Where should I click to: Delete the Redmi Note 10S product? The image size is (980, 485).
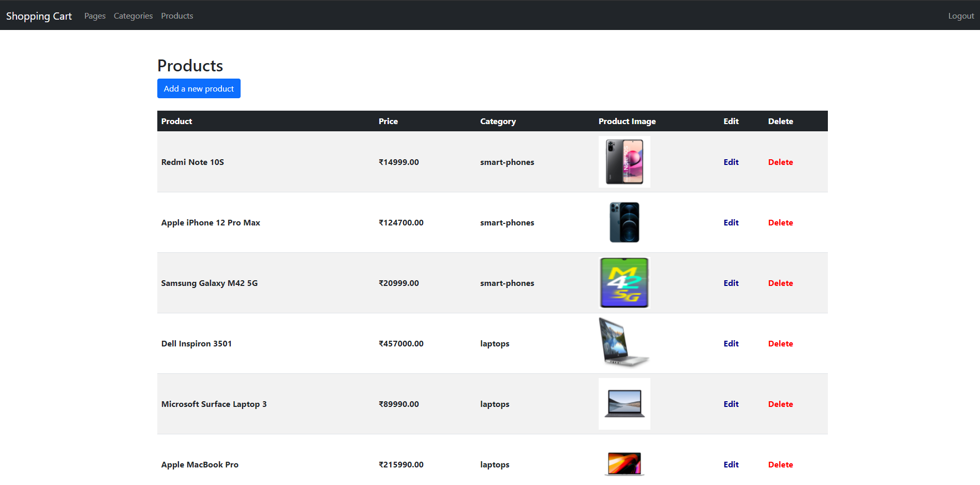pyautogui.click(x=780, y=162)
